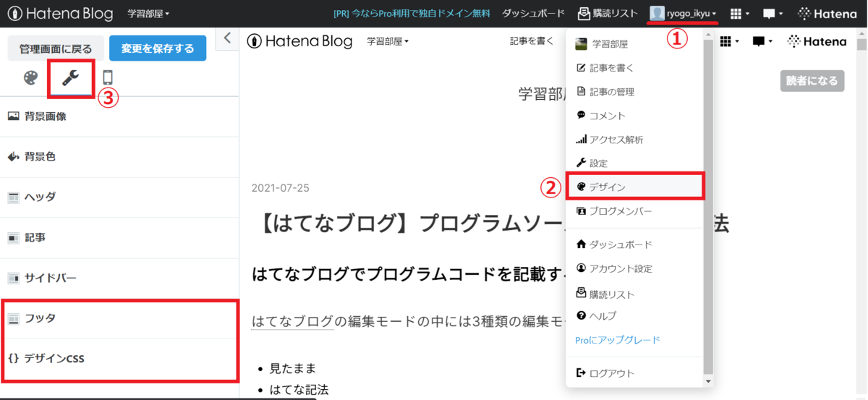Screen dimensions: 868x400
Task: Click the はてなブログ keyword link in article
Action: (292, 321)
